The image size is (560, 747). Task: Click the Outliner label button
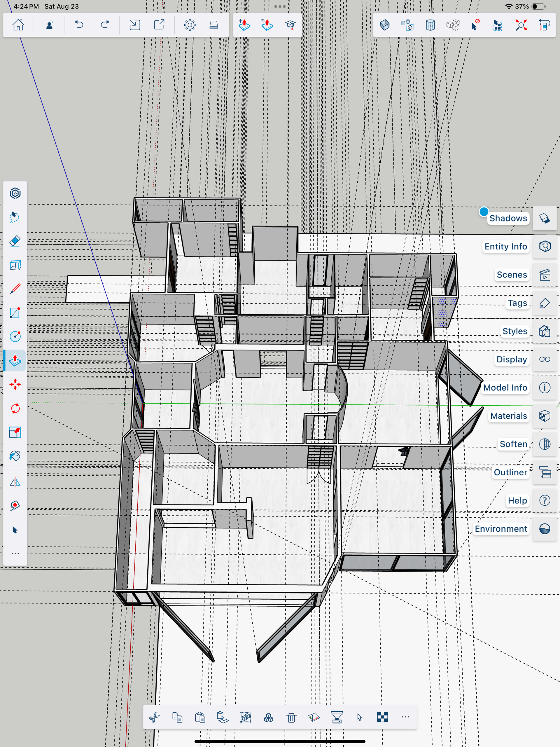pyautogui.click(x=510, y=472)
